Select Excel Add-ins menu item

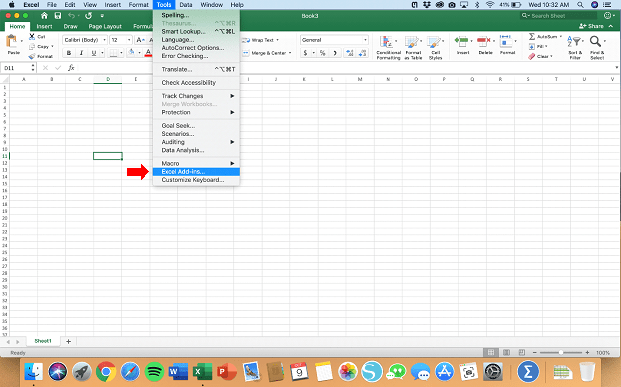[x=196, y=172]
